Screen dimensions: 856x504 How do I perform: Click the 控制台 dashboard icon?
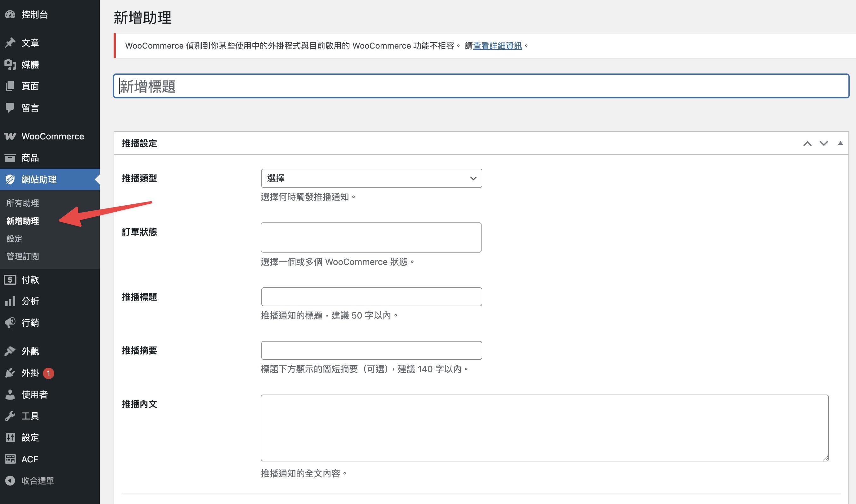[x=10, y=14]
